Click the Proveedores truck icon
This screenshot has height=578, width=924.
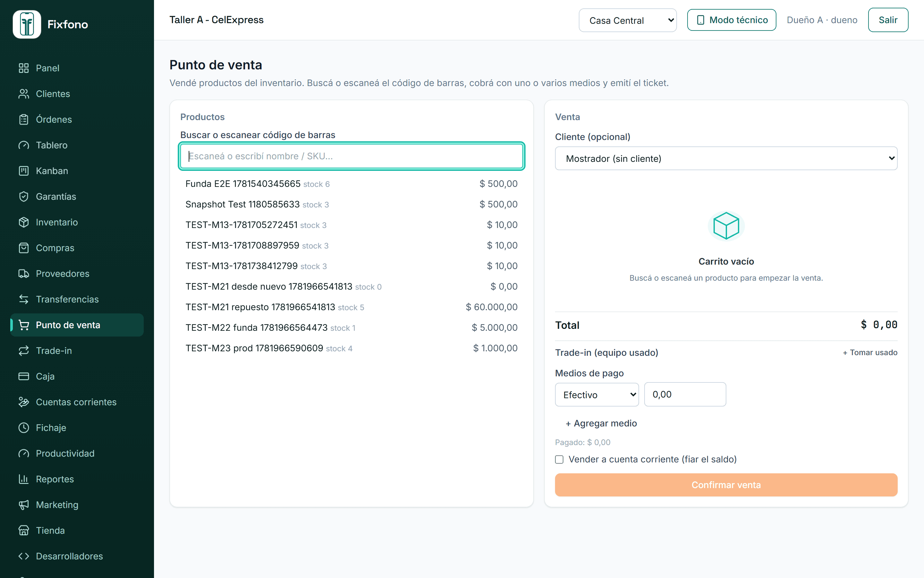pyautogui.click(x=24, y=273)
